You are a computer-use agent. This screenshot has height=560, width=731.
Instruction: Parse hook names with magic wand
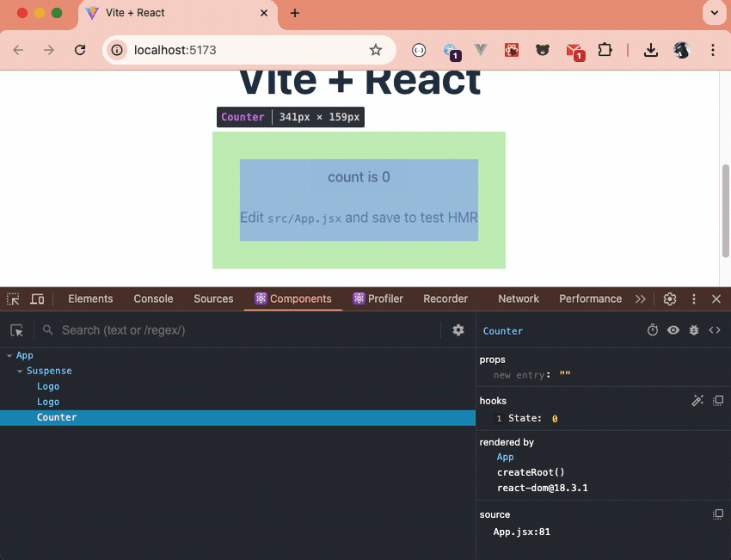(x=697, y=401)
